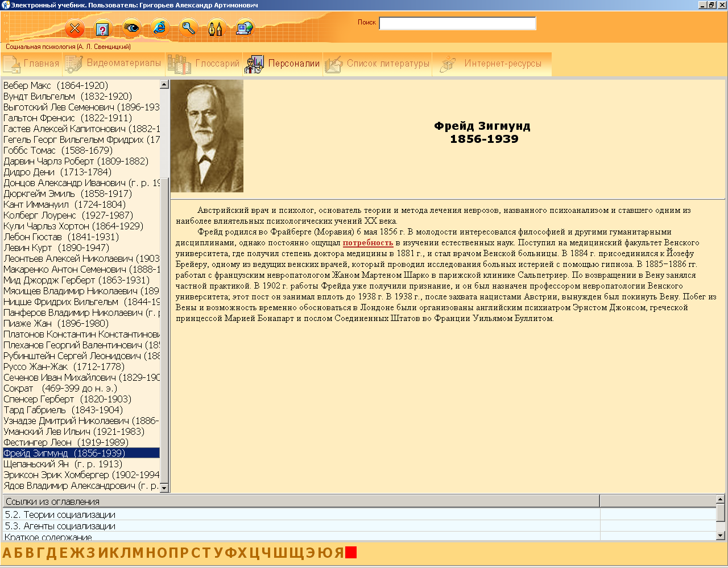The width and height of the screenshot is (728, 568).
Task: Select Гоббс Томас (1588-1679) in list
Action: [x=81, y=150]
